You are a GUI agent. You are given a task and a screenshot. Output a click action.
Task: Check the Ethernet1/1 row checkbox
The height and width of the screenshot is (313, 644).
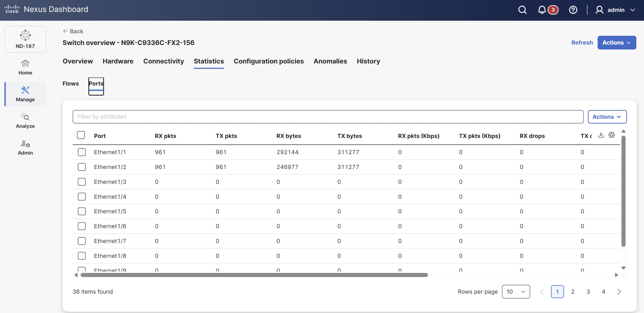point(82,152)
